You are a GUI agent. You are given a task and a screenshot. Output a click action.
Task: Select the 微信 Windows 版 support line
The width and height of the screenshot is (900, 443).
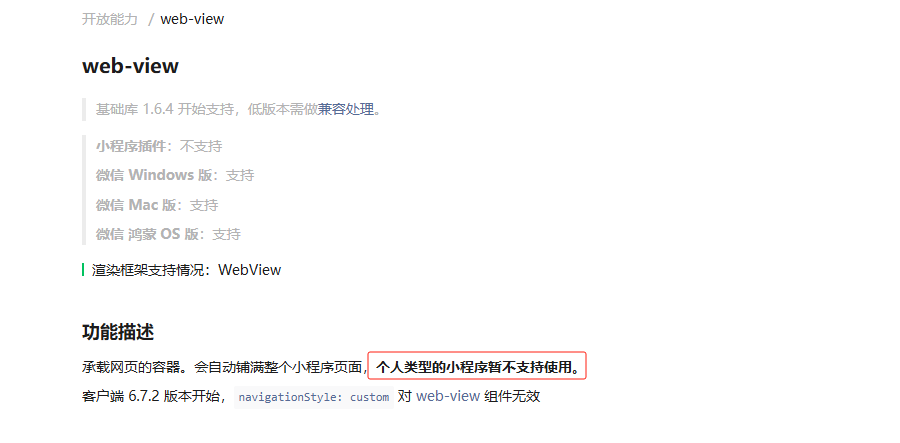pos(175,175)
